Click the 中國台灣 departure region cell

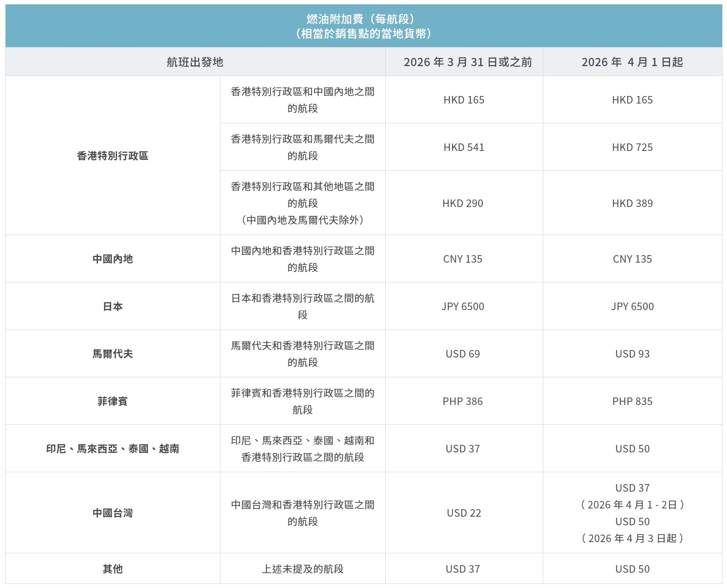pos(112,513)
